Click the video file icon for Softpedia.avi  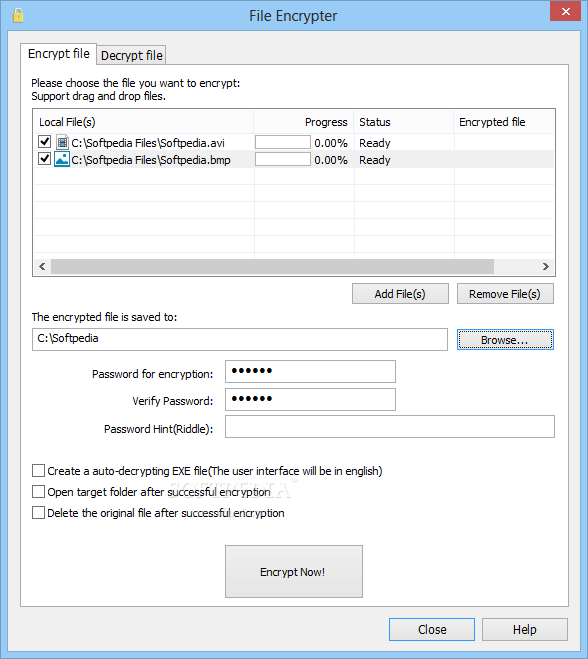click(x=62, y=142)
